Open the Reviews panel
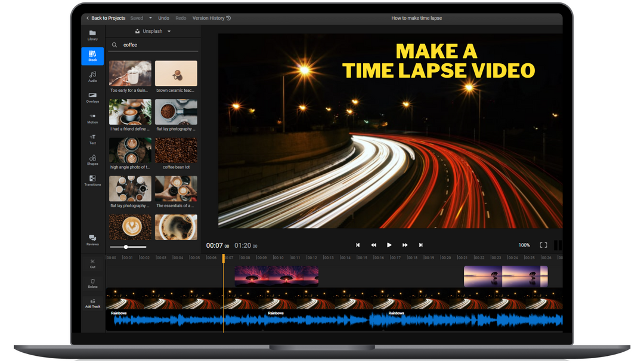The image size is (644, 363). pos(92,240)
